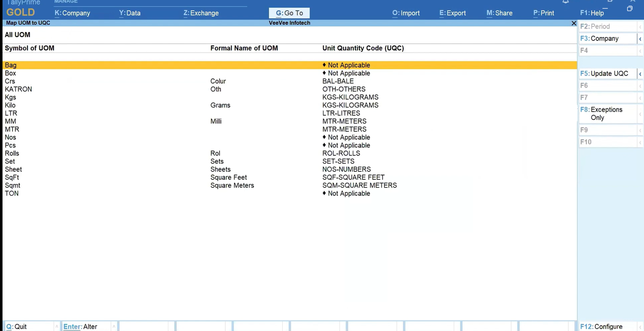The height and width of the screenshot is (331, 644).
Task: Click the notification bell icon
Action: pos(566,2)
